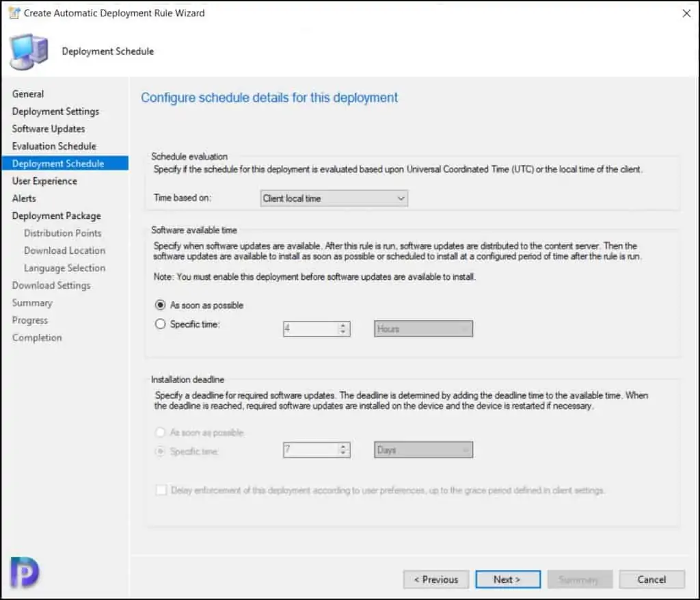The width and height of the screenshot is (700, 600).
Task: Click the Previous button
Action: point(435,579)
